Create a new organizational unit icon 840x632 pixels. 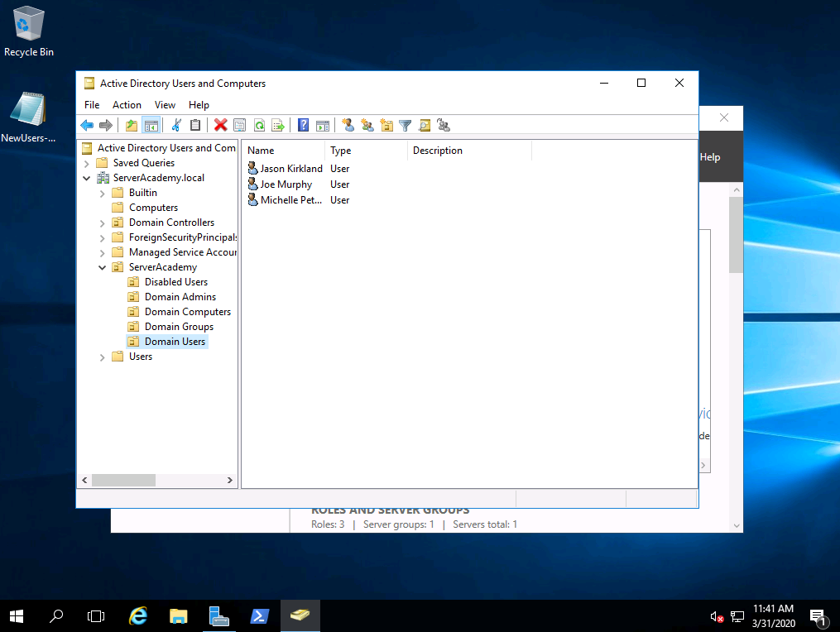click(x=386, y=126)
